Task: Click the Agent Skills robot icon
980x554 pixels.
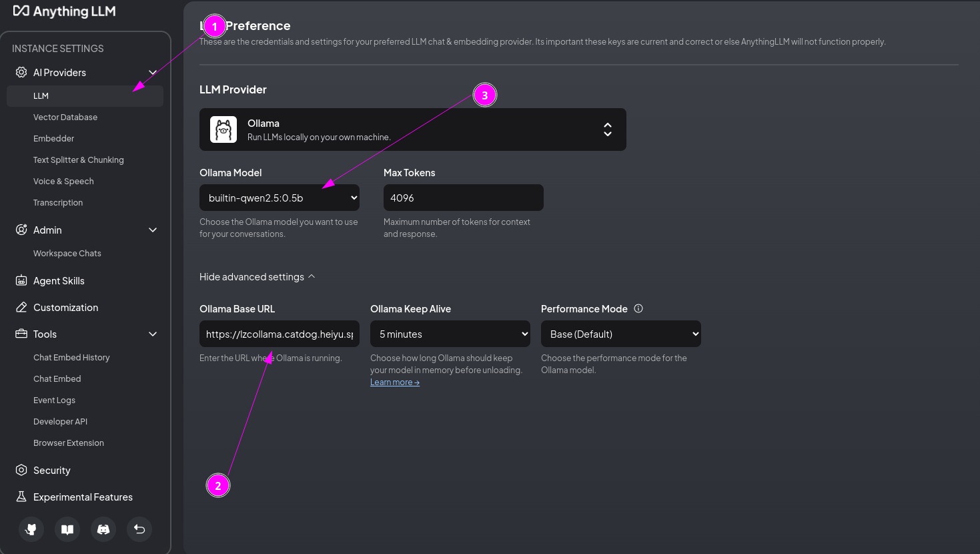Action: (21, 280)
